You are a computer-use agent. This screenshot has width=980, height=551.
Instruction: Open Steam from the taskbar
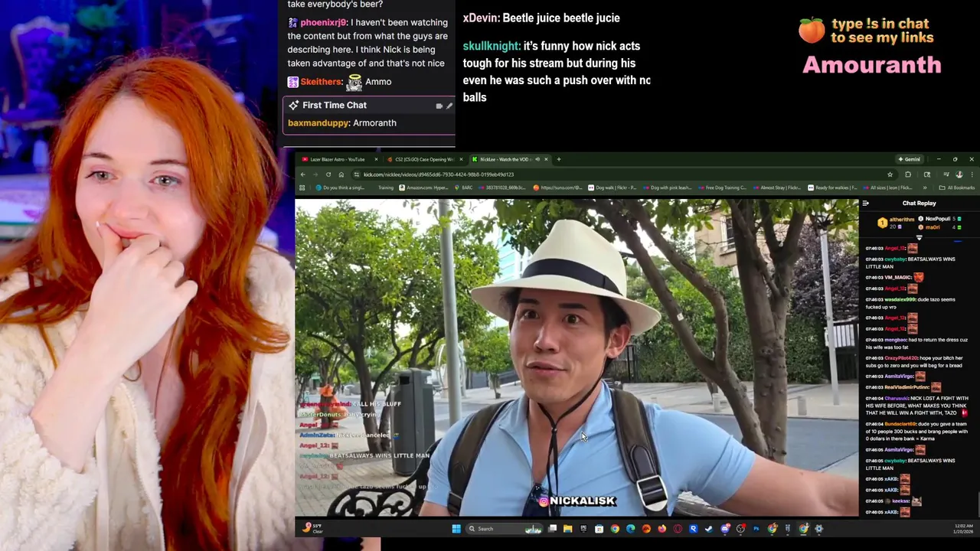tap(708, 529)
